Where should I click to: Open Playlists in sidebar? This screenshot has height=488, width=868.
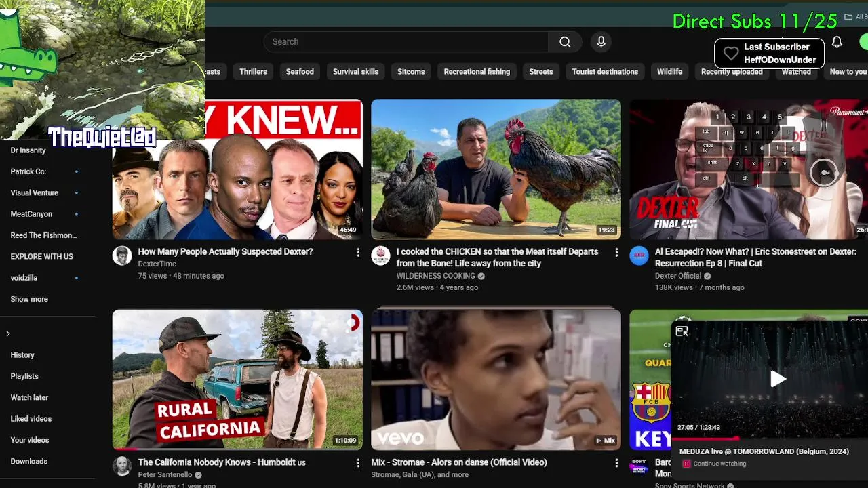click(x=24, y=376)
